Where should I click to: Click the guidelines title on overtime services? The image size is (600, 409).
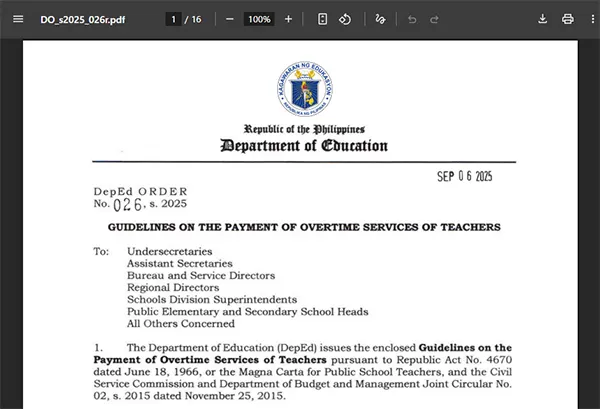[304, 227]
